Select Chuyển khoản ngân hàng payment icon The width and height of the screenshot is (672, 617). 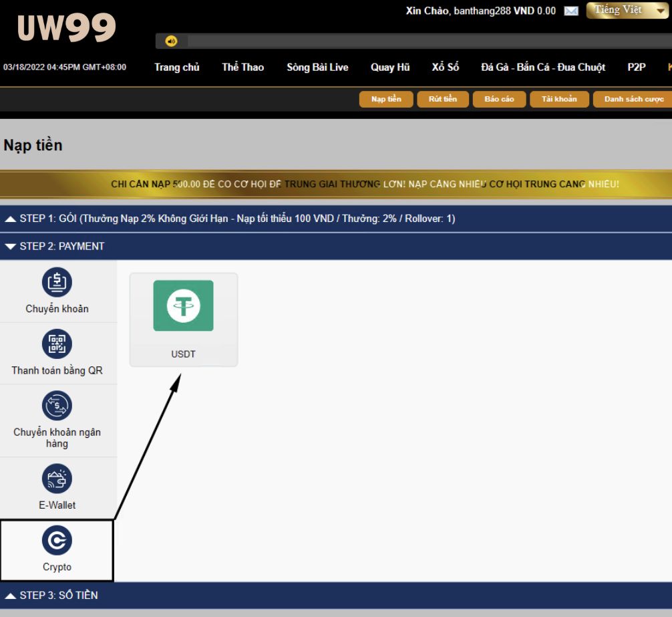57,406
